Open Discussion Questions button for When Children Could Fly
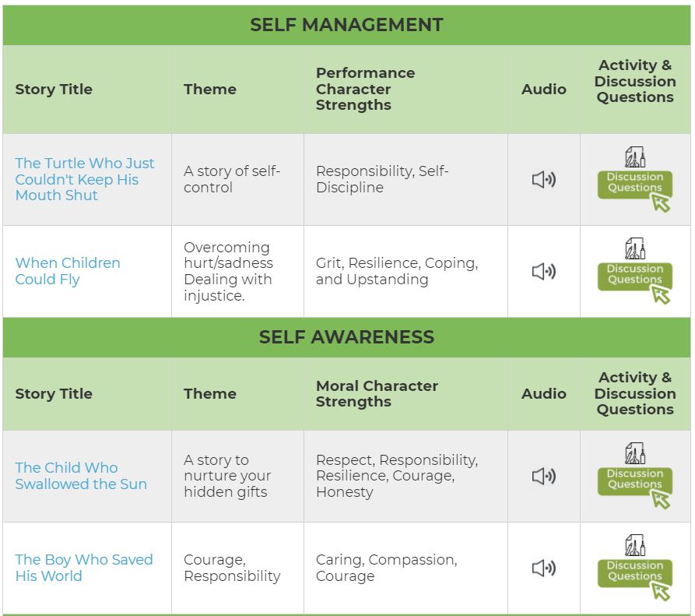The image size is (695, 616). coord(634,276)
